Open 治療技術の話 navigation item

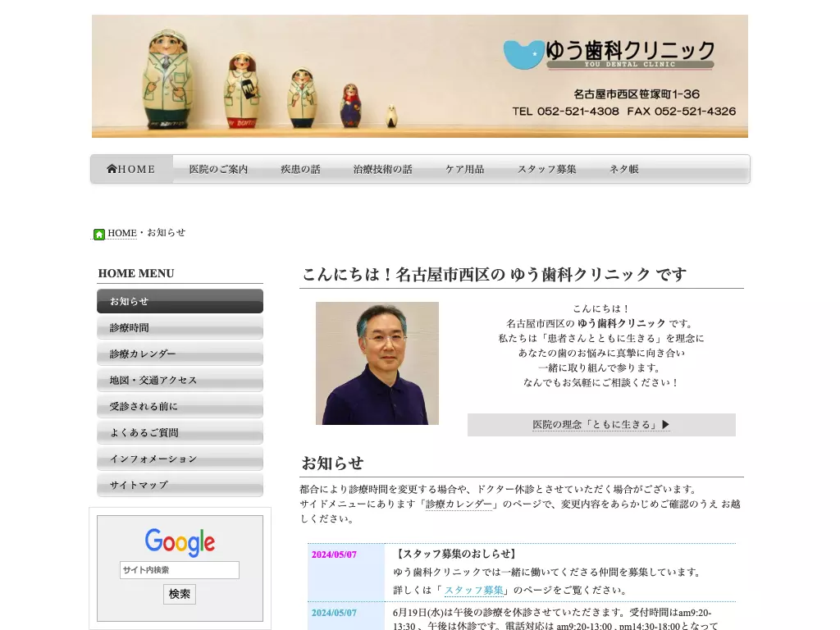382,169
